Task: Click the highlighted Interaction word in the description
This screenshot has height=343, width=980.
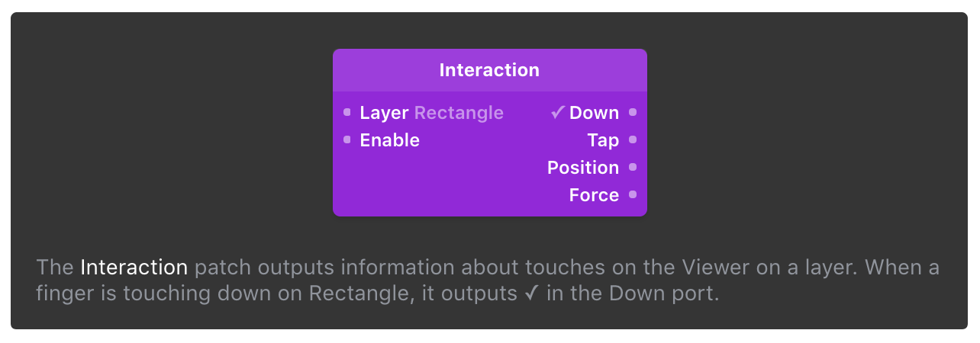Action: [x=134, y=268]
